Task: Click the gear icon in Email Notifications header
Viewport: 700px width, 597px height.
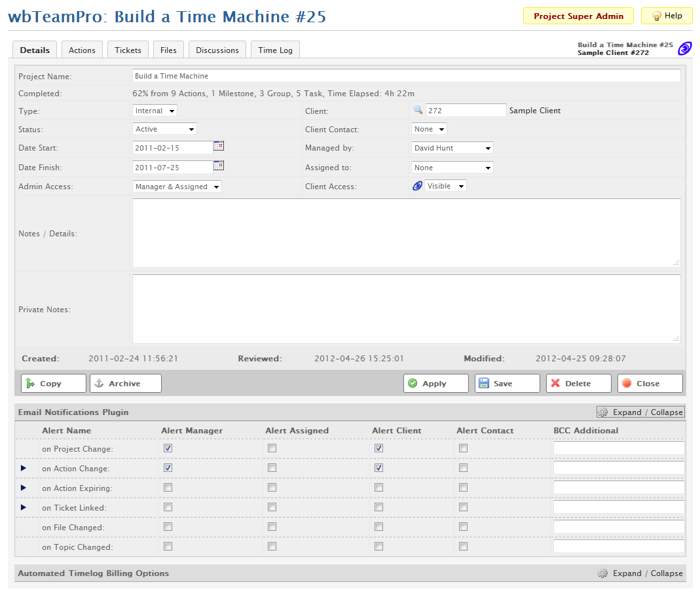Action: pos(603,412)
